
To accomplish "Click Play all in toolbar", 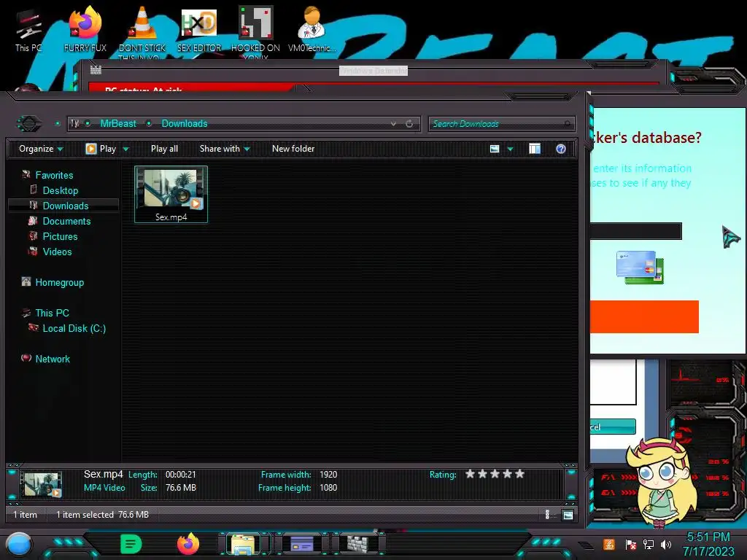I will coord(164,149).
